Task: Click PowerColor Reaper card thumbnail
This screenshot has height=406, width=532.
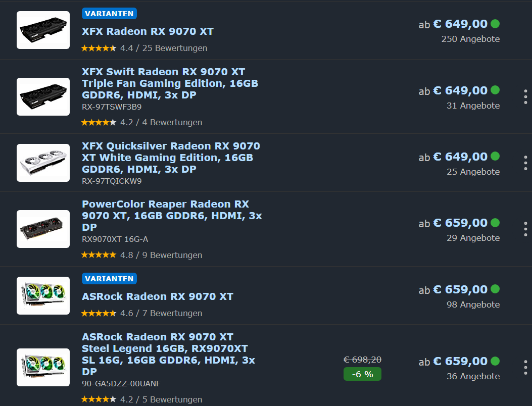Action: tap(43, 229)
